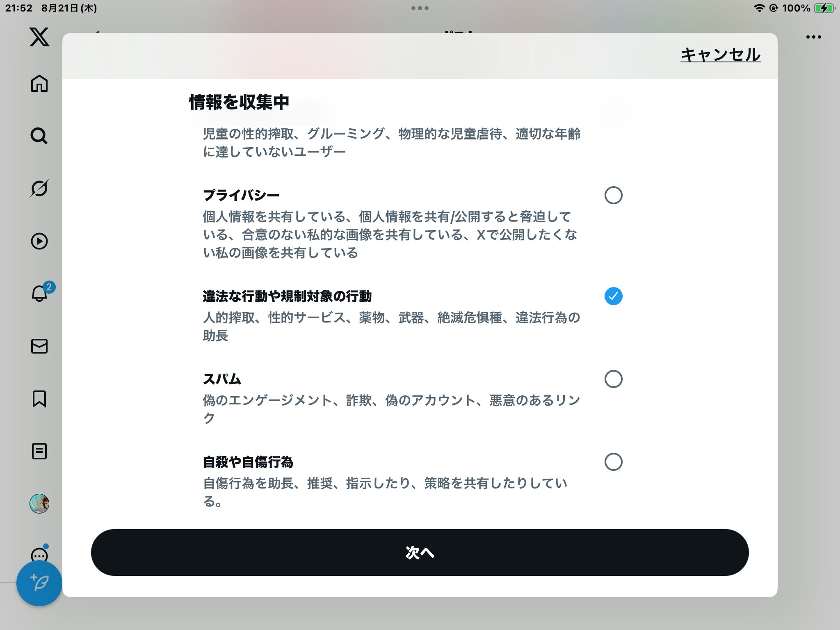Image resolution: width=840 pixels, height=630 pixels.
Task: Deselect 違法な行動や規制対象の行動 checked option
Action: pos(613,296)
